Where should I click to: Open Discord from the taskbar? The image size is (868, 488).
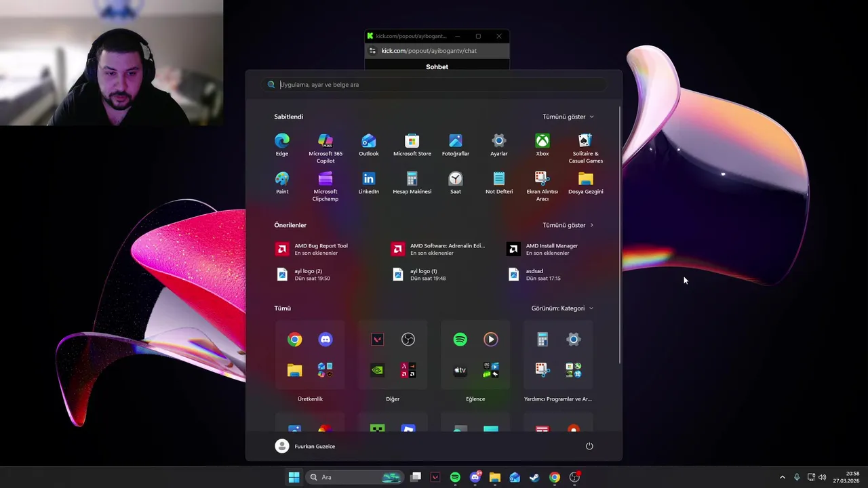point(475,477)
